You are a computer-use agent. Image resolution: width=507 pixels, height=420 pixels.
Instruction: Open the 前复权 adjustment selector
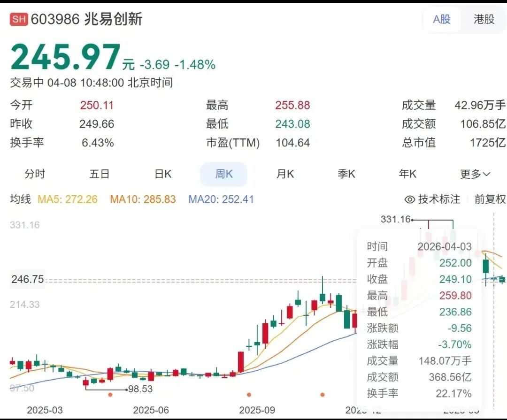coord(490,199)
